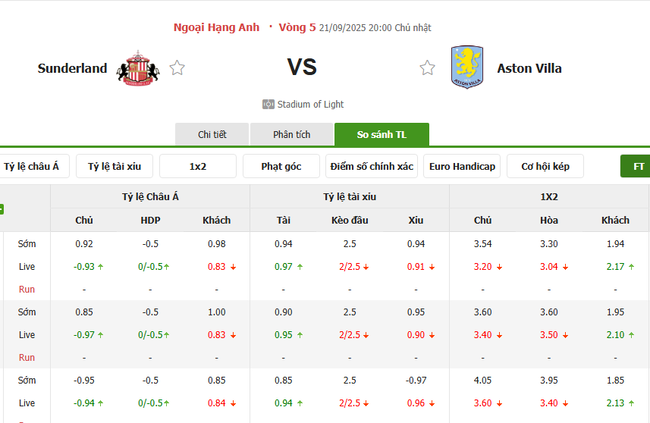Viewport: 650px width, 423px height.
Task: Click the Sunderland team name
Action: pyautogui.click(x=72, y=68)
